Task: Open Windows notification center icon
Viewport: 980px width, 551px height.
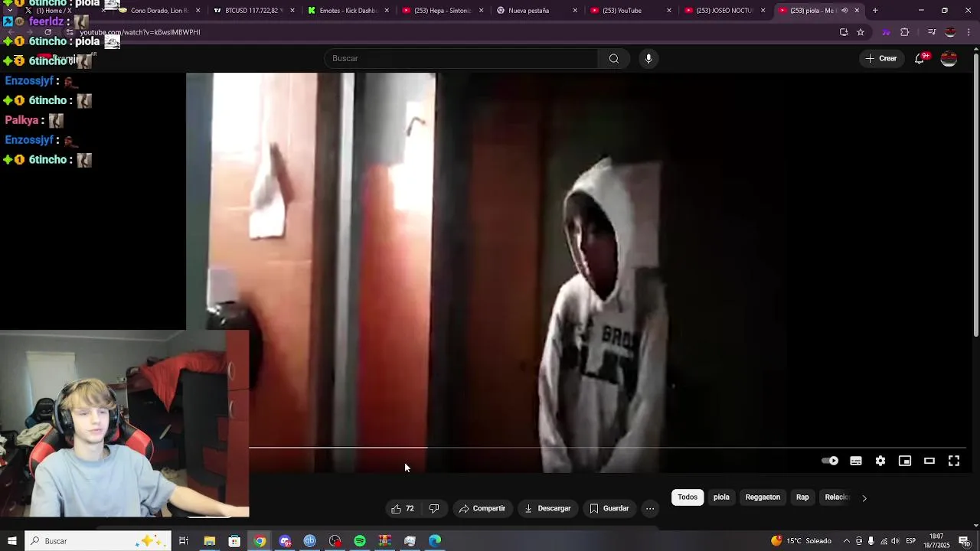Action: point(964,541)
